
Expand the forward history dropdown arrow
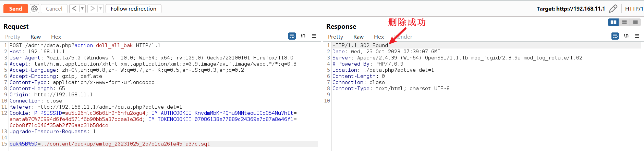coord(100,9)
